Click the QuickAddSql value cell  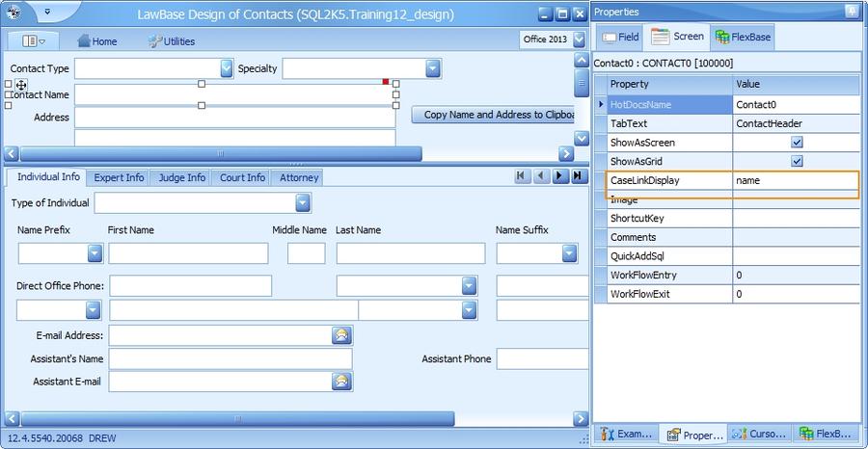tap(796, 256)
